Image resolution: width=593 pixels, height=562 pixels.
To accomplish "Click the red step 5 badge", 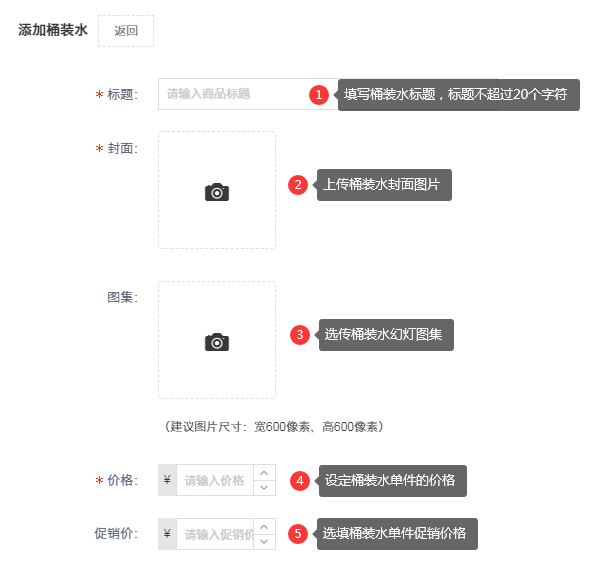I will (298, 534).
